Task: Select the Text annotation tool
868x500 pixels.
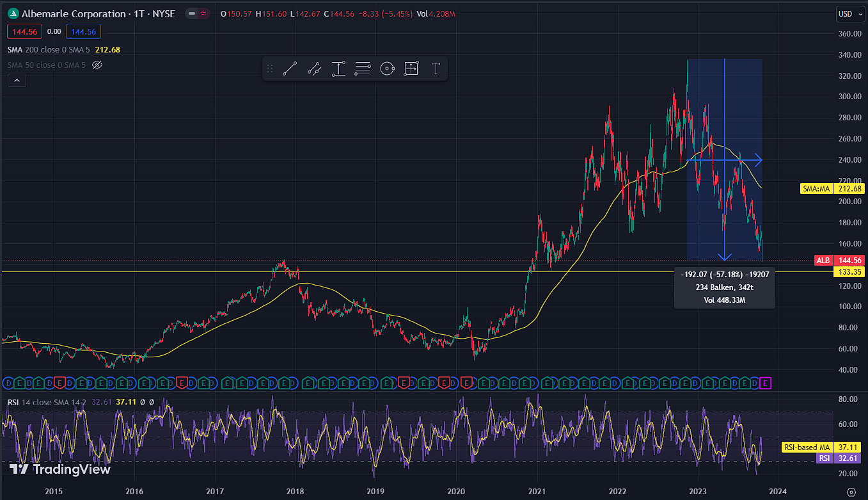Action: [436, 69]
